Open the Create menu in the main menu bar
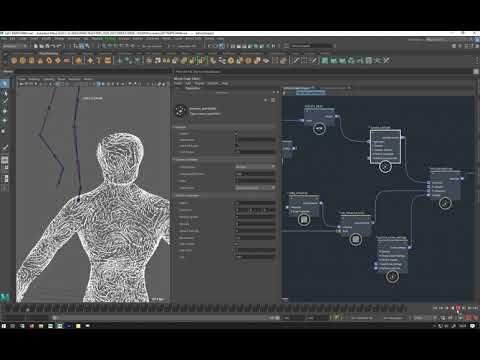Screen dimensions: 480x360 tap(22, 39)
